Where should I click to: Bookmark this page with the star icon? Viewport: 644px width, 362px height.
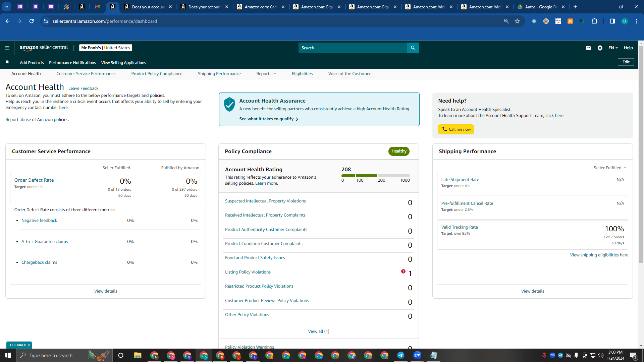(517, 21)
